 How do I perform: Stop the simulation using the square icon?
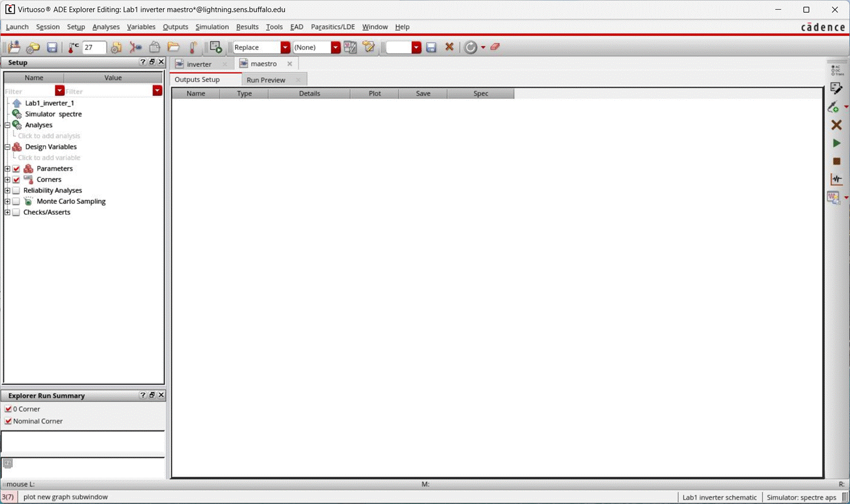point(836,162)
